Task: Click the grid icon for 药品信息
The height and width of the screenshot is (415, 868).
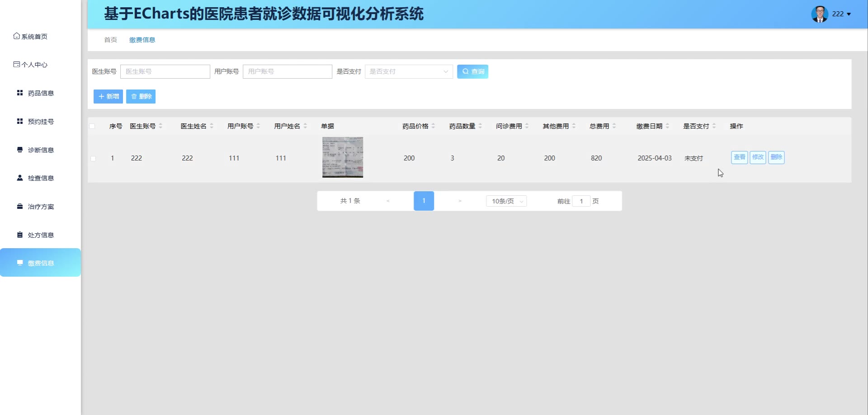Action: coord(20,93)
